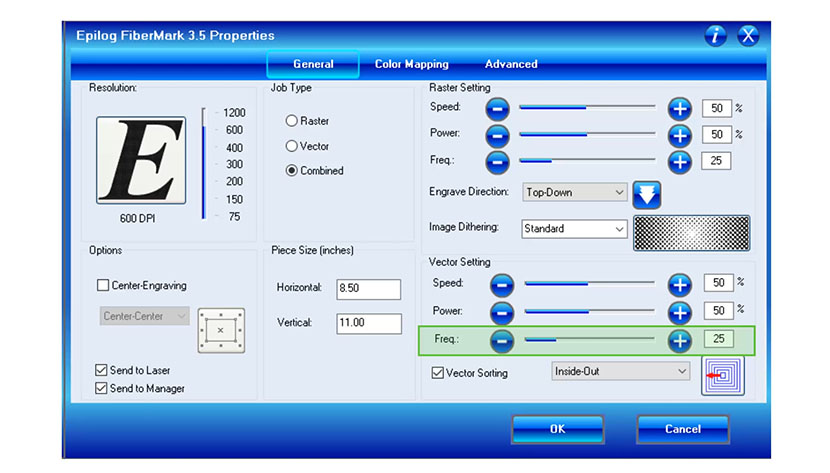Select the Vector job type
This screenshot has width=830, height=473.
[292, 146]
